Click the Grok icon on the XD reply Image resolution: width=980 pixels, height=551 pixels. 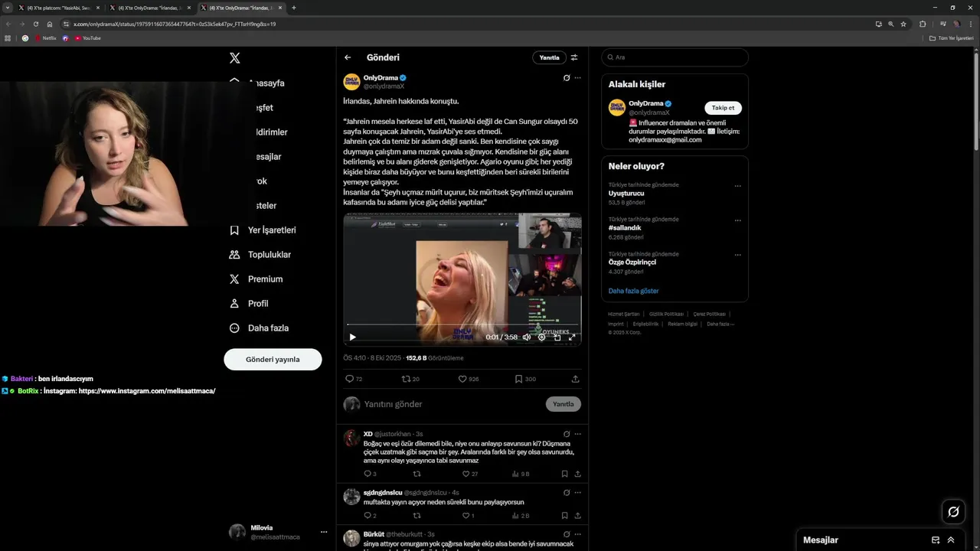click(x=567, y=434)
